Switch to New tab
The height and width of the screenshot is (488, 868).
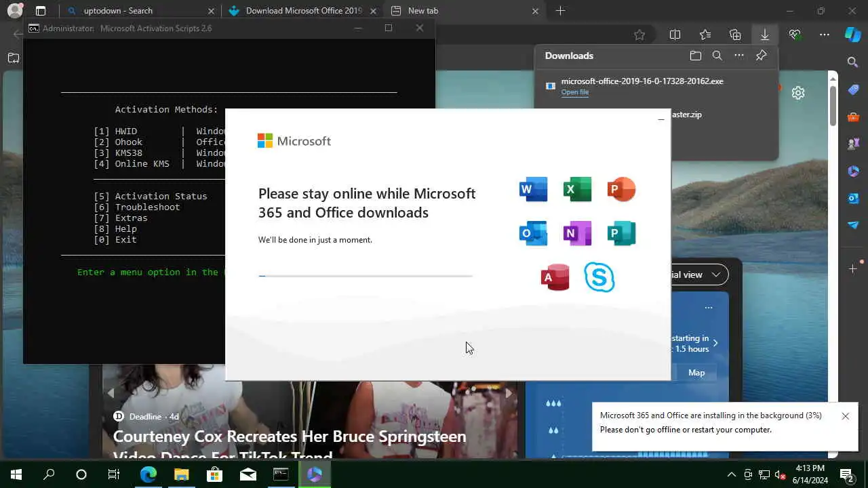tap(465, 11)
